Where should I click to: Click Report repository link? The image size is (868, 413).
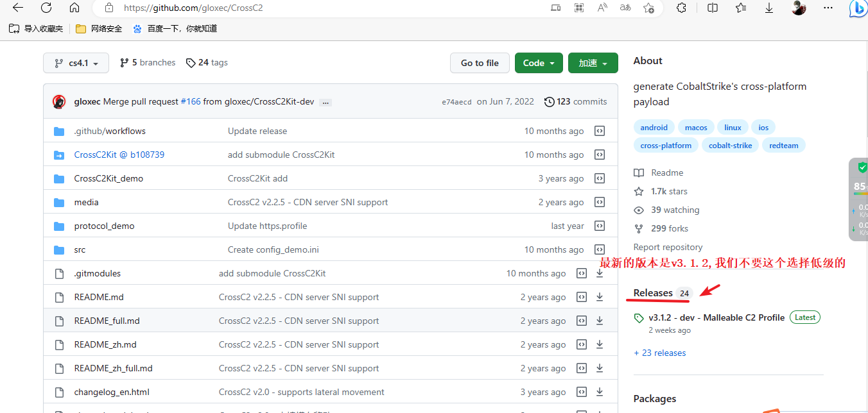[x=668, y=247]
